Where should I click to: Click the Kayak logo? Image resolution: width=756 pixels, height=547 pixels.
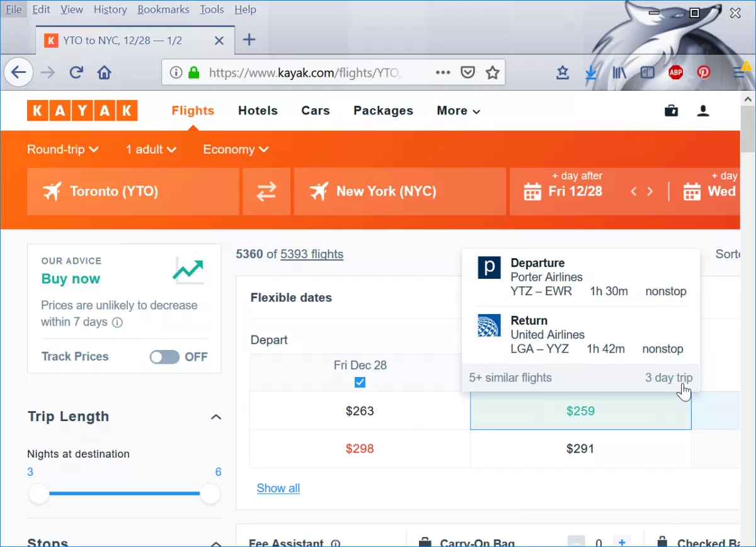tap(83, 111)
